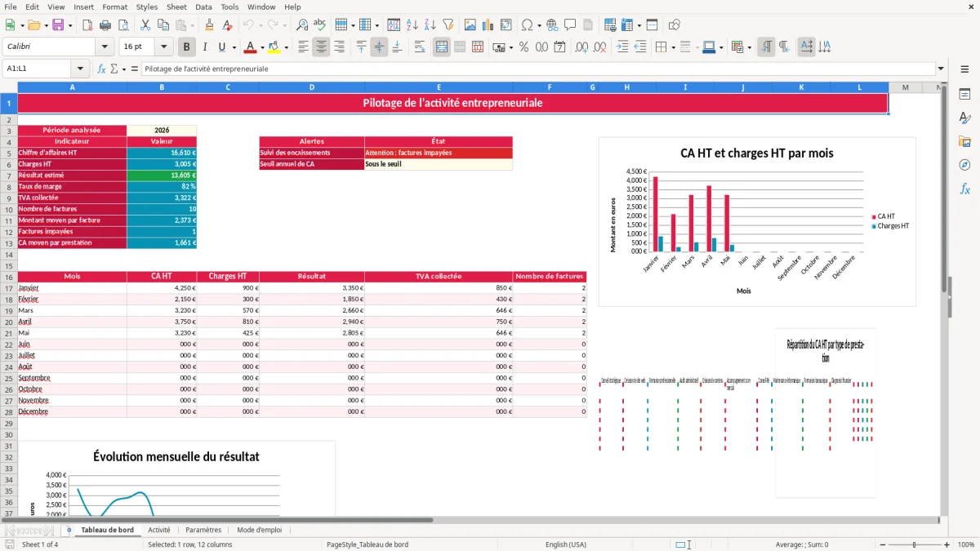Expand the formula bar input line
The height and width of the screenshot is (551, 980).
[941, 69]
